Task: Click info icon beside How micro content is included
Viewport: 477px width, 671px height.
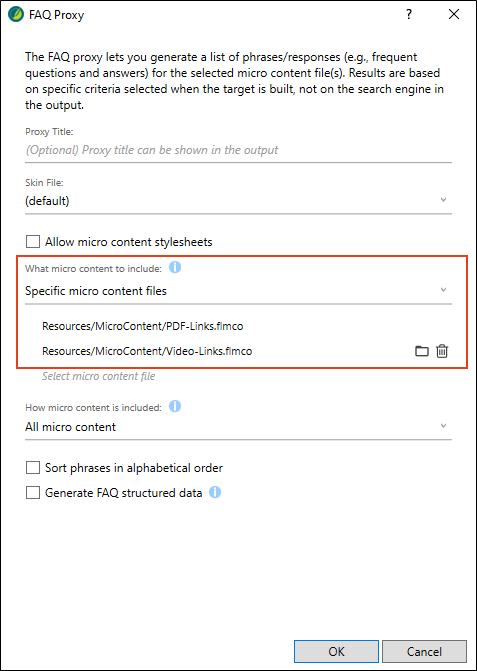Action: tap(175, 406)
